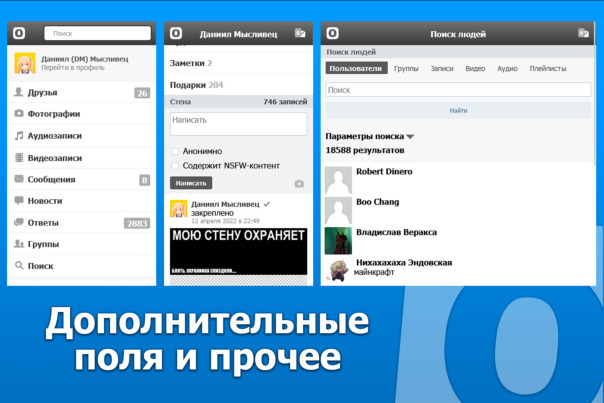Open the Сообщения menu item

click(82, 180)
